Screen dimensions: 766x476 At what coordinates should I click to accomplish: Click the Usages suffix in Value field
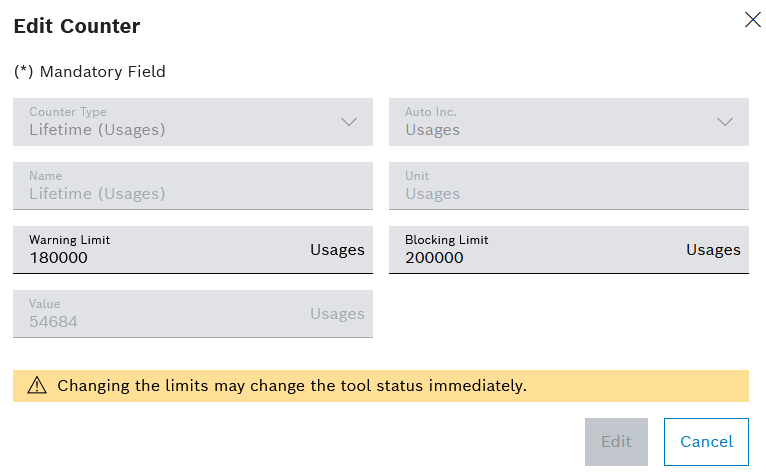pyautogui.click(x=338, y=314)
